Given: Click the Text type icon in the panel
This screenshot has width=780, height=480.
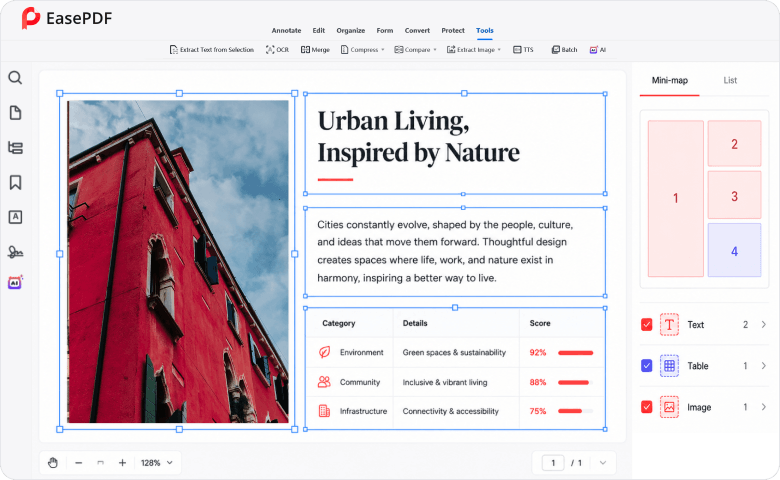Looking at the screenshot, I should (670, 325).
